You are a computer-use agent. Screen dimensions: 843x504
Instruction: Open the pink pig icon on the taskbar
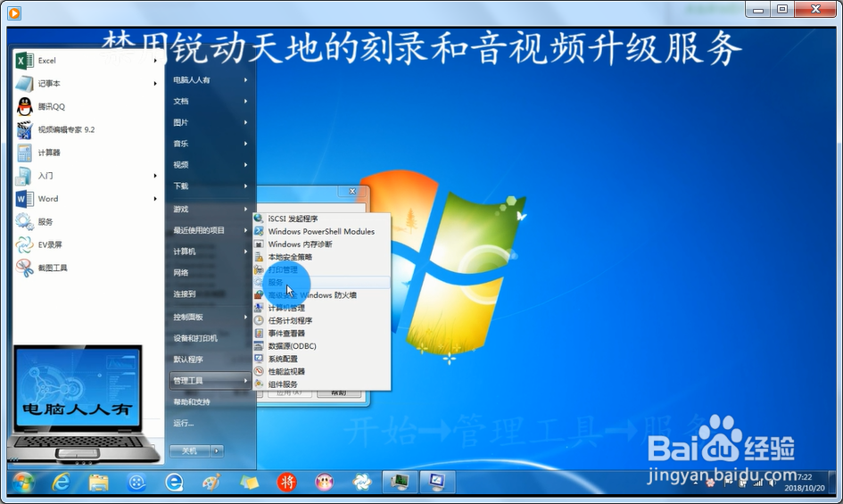tap(324, 483)
